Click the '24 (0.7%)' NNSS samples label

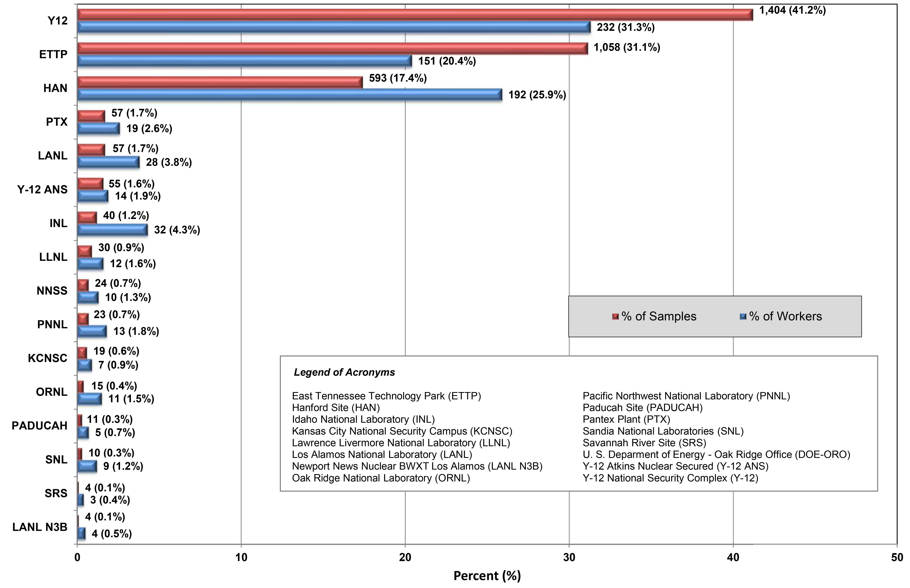[x=118, y=283]
